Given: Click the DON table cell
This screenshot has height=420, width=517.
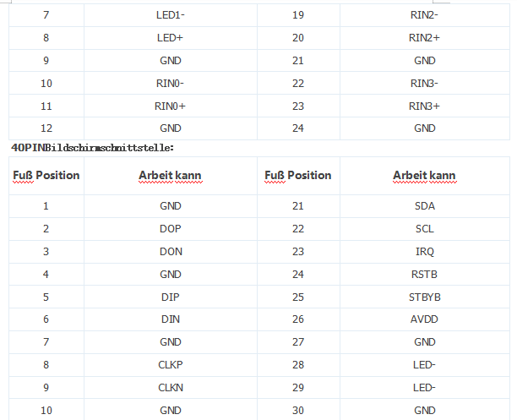Looking at the screenshot, I should (170, 251).
